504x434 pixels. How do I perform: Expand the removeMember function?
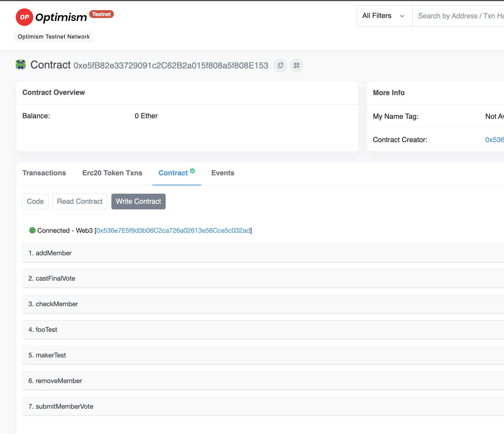coord(263,381)
